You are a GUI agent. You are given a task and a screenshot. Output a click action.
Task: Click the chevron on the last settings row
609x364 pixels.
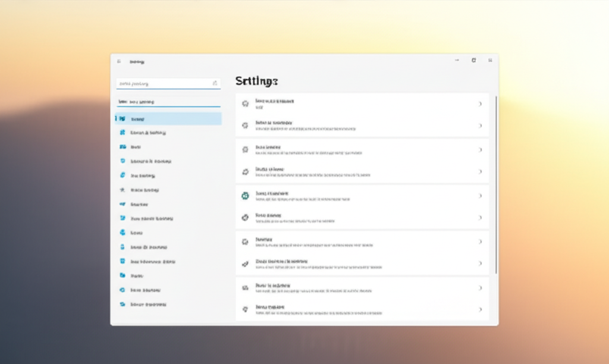pos(480,309)
